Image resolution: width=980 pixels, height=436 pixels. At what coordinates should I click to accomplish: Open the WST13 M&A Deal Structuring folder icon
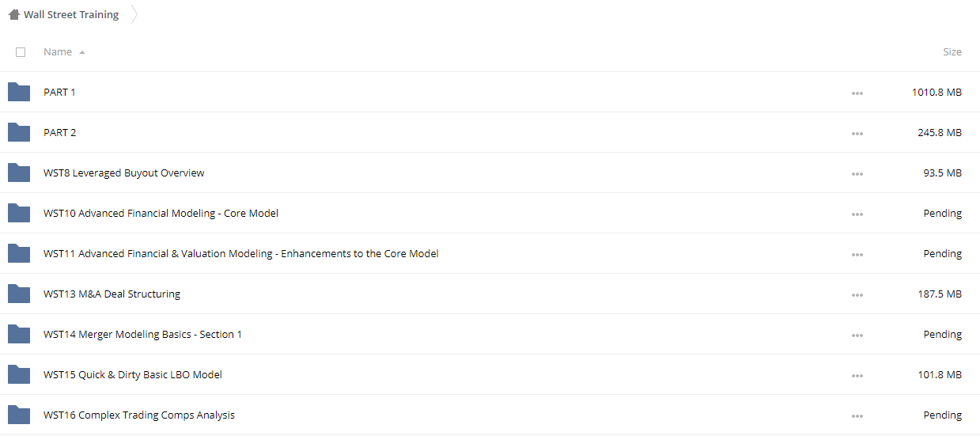19,294
